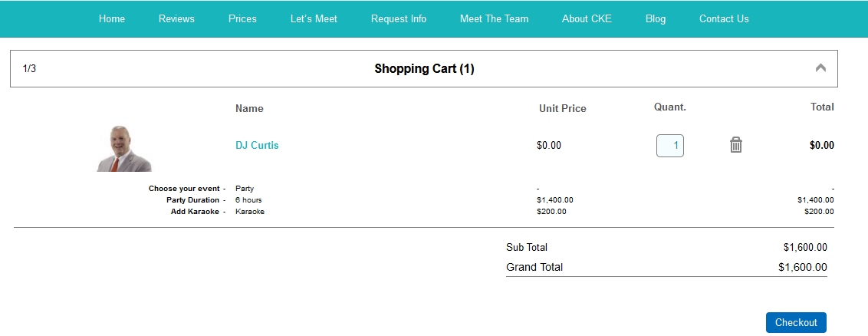Click the Unit Price column header

tap(562, 108)
